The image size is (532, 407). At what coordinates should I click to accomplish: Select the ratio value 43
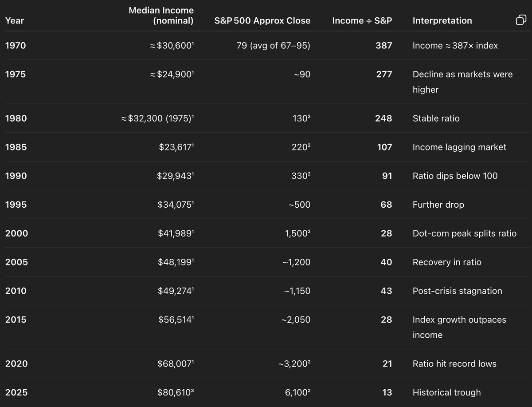tap(387, 291)
